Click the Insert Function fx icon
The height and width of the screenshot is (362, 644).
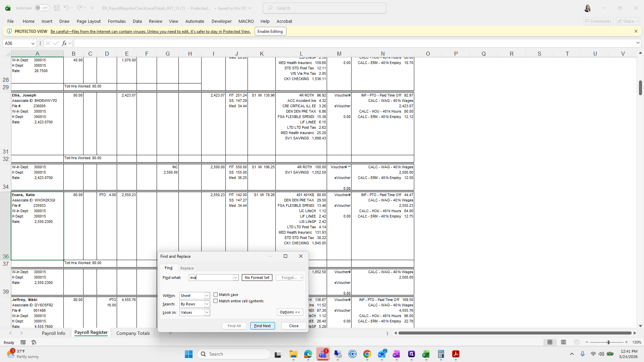pyautogui.click(x=64, y=43)
